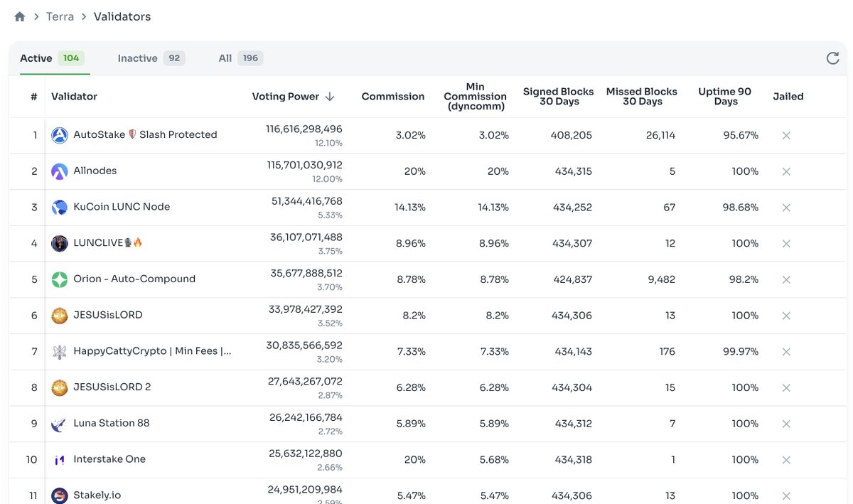This screenshot has height=504, width=853.
Task: Open AutoStake Slash Protected validator details
Action: tap(145, 134)
